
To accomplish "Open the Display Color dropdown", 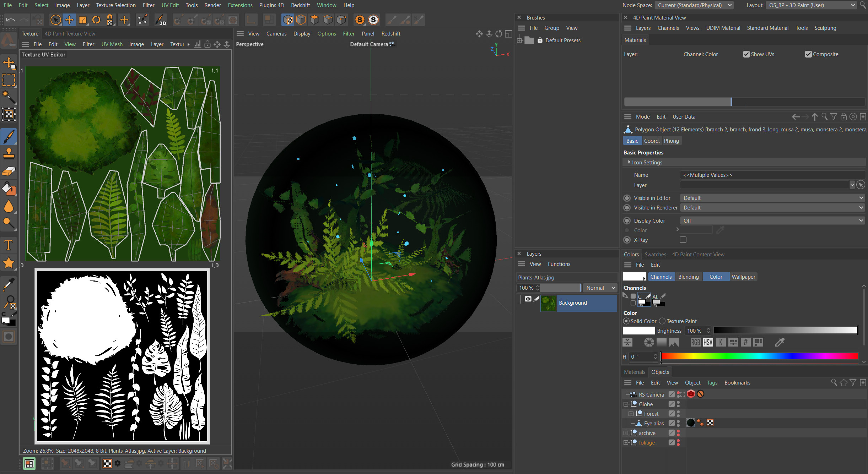I will point(772,220).
